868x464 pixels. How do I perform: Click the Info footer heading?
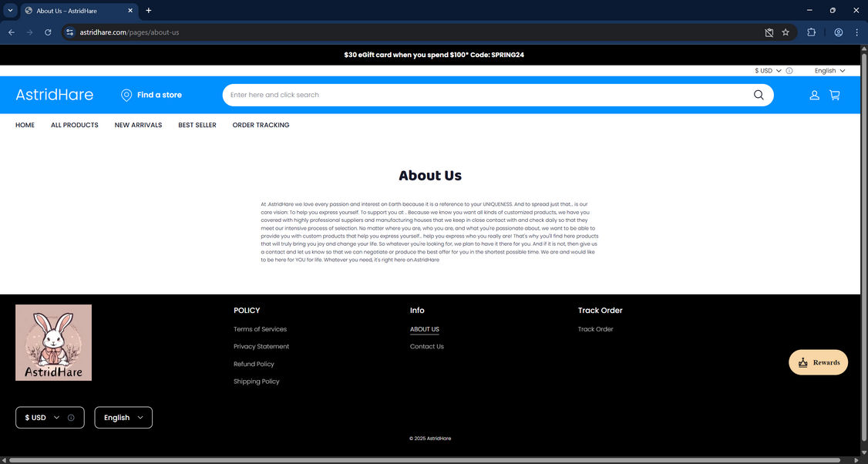pos(417,311)
